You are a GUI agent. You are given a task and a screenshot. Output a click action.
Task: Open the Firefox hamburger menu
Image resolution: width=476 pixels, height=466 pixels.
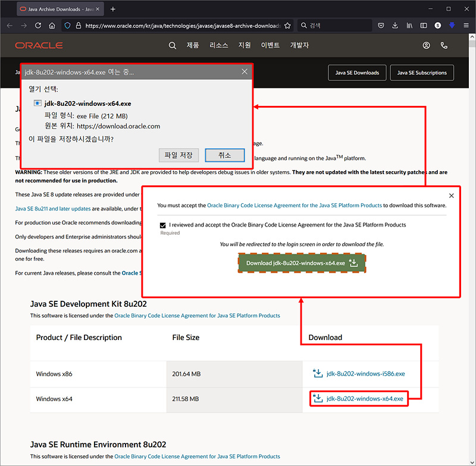[x=466, y=26]
